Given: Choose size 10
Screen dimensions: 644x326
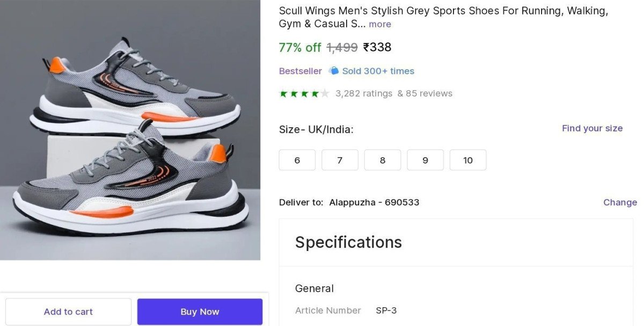Looking at the screenshot, I should 468,160.
